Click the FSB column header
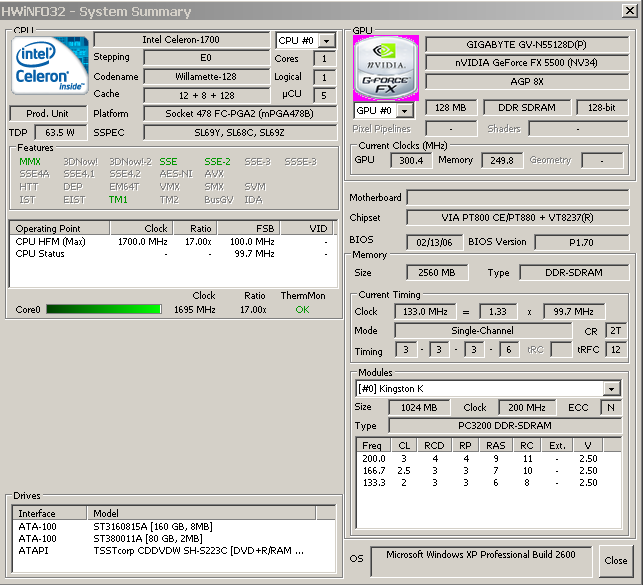The height and width of the screenshot is (585, 643). 249,228
